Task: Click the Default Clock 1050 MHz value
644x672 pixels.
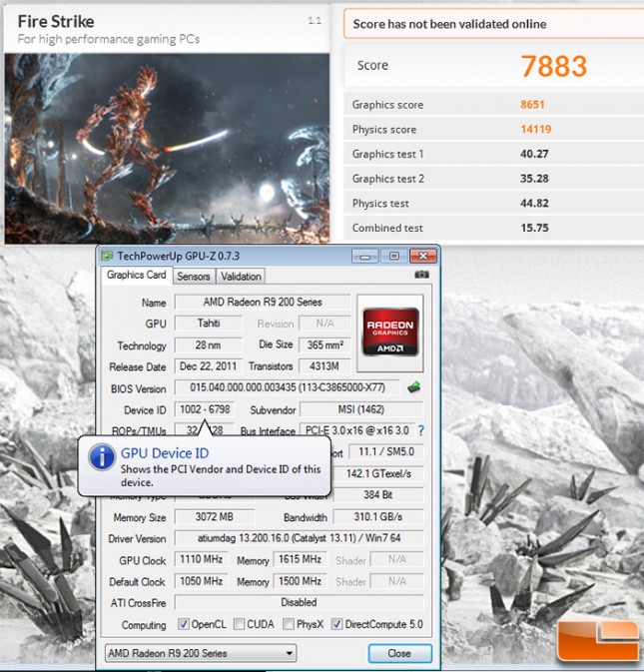Action: pos(202,581)
